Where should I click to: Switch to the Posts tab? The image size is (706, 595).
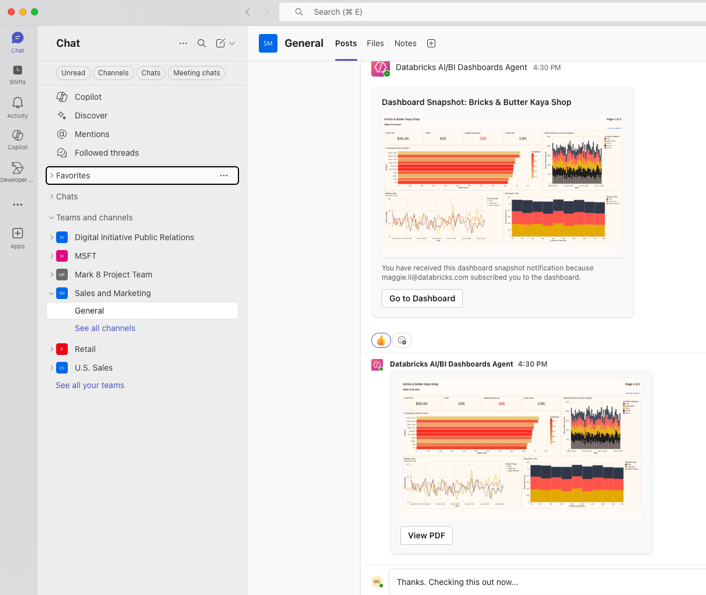click(x=346, y=43)
